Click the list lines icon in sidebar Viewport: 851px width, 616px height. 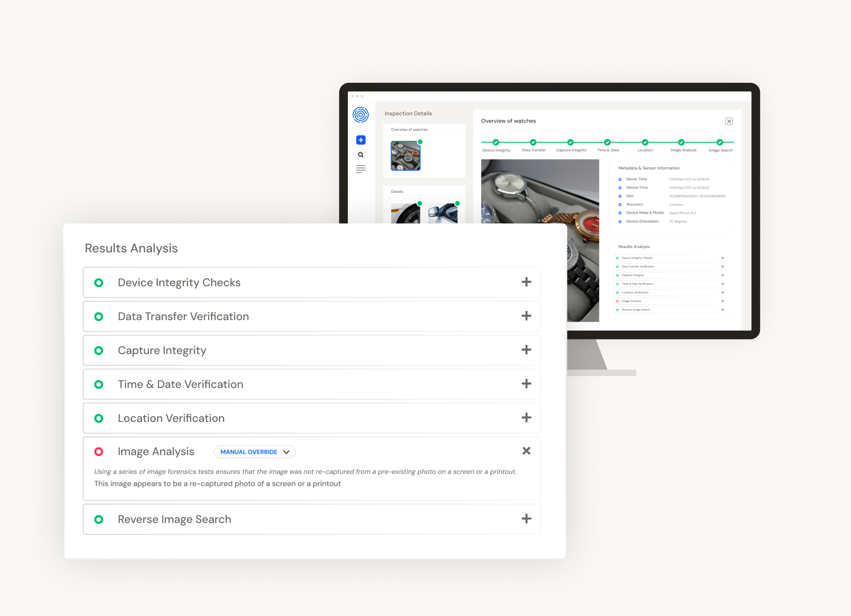[361, 169]
